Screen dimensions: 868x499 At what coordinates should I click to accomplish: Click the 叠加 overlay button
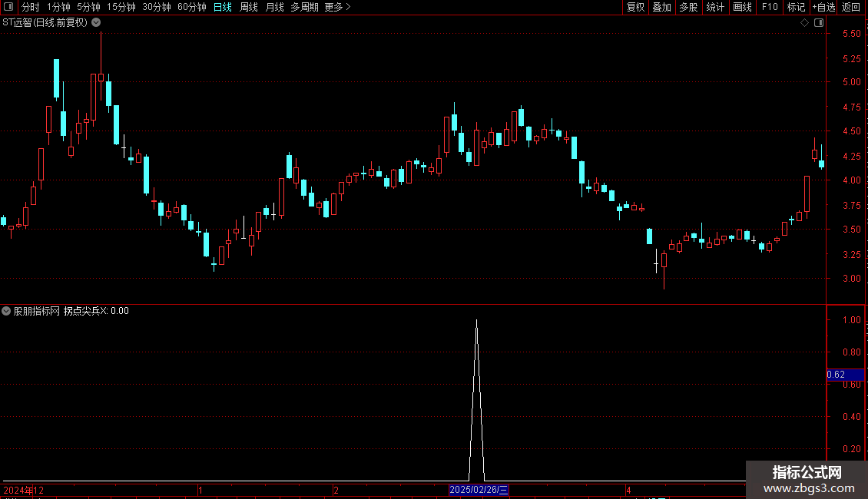[661, 7]
